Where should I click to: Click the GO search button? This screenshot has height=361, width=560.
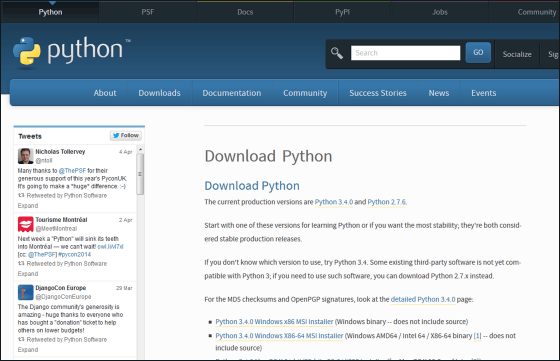[x=478, y=52]
